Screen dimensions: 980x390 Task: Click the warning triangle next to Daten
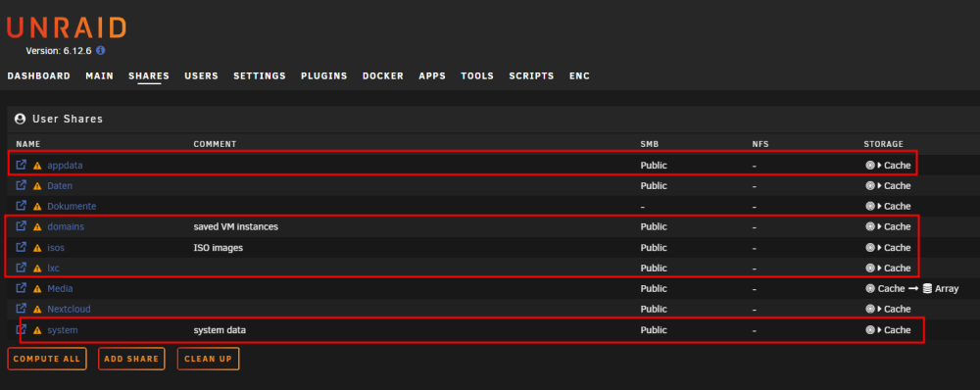point(37,186)
